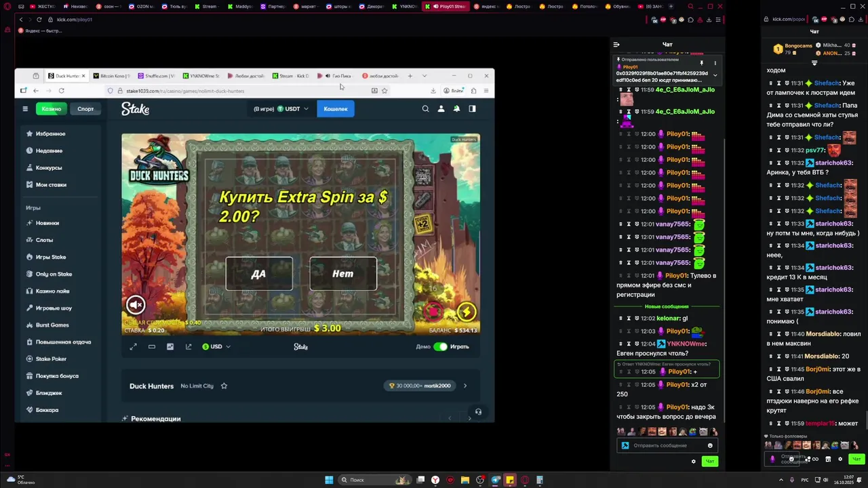Screen dimensions: 868x488
Task: Stop autoplay with red stop button
Action: click(x=433, y=312)
